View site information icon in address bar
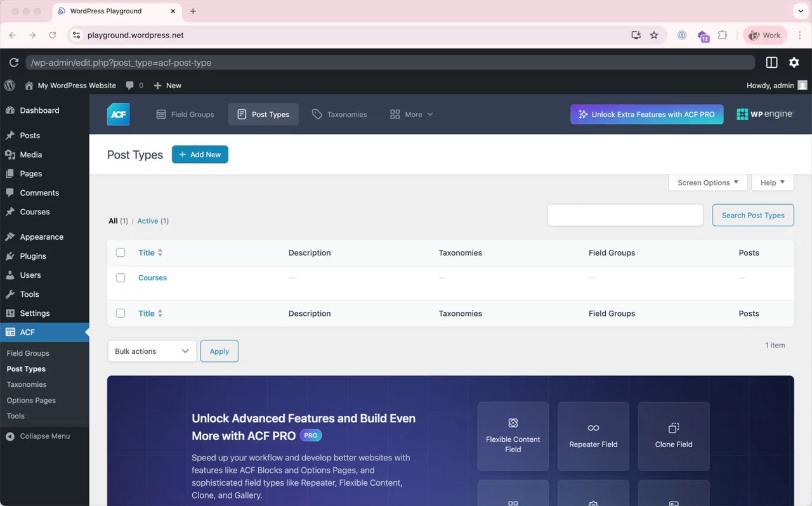This screenshot has width=812, height=506. [77, 35]
